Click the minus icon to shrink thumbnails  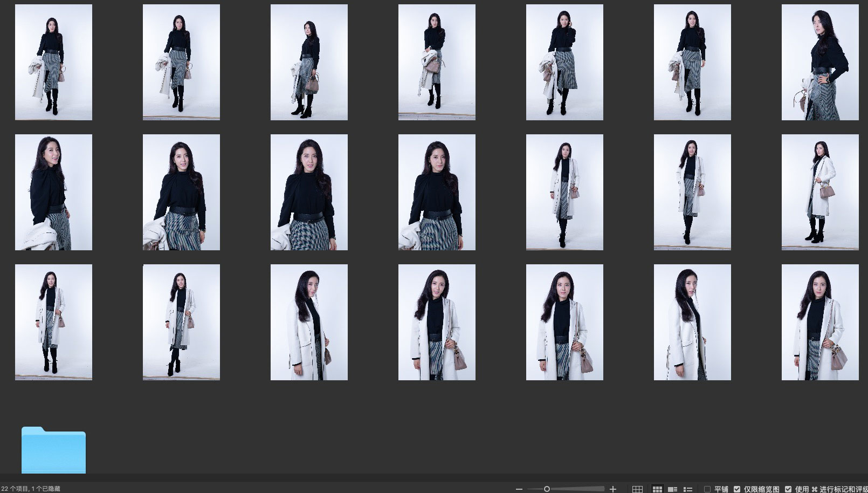pyautogui.click(x=519, y=489)
